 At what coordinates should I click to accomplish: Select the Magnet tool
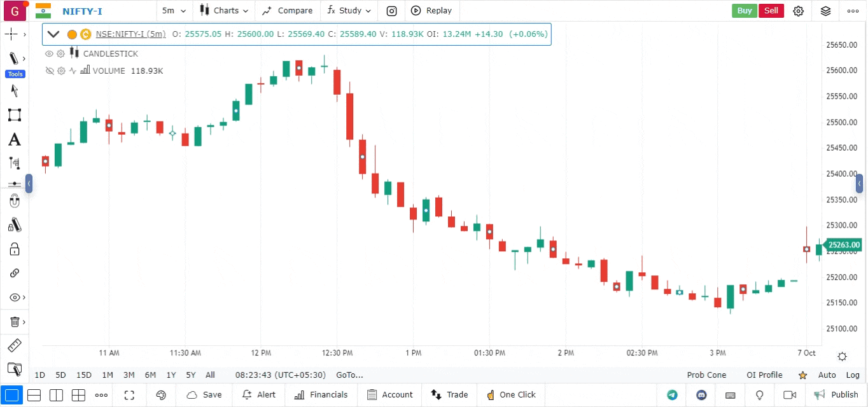click(15, 200)
